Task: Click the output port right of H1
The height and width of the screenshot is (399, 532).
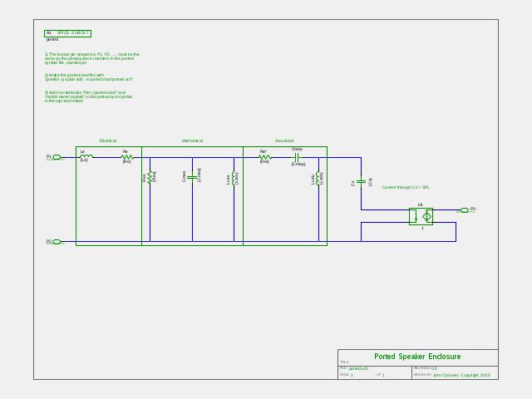Action: click(x=465, y=210)
